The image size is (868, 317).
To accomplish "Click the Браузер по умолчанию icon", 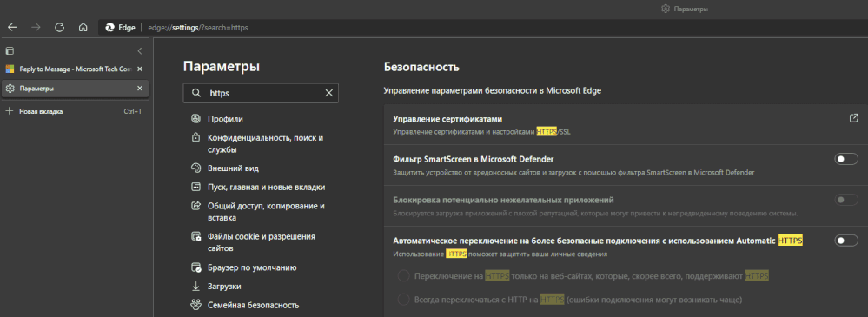I will click(195, 267).
